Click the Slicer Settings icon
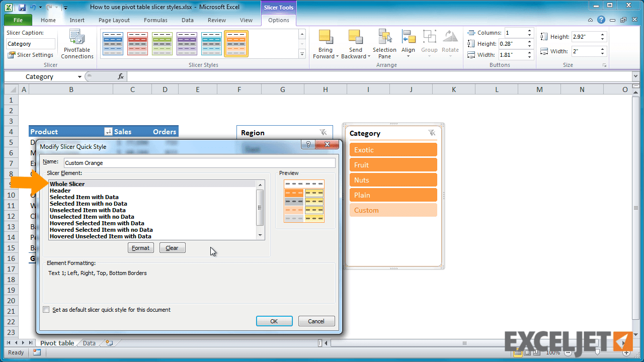Screen dimensions: 644x362 (x=10, y=55)
